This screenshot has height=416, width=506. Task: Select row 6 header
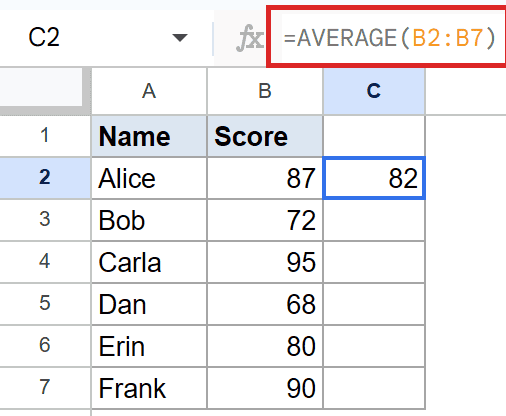click(45, 346)
